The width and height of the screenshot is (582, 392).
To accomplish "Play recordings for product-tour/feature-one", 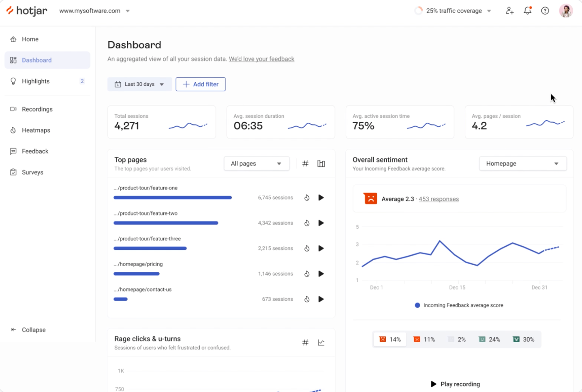I will pos(321,198).
